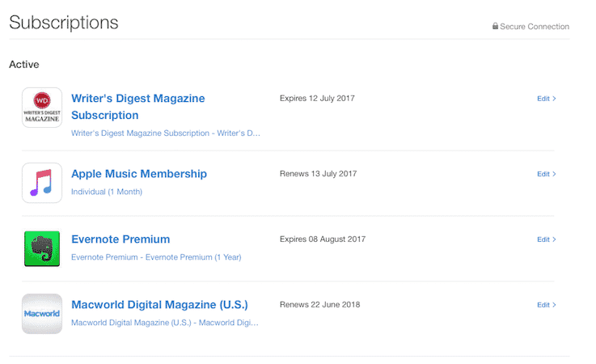This screenshot has height=364, width=596.
Task: Click the Macworld magazine icon
Action: 42,314
